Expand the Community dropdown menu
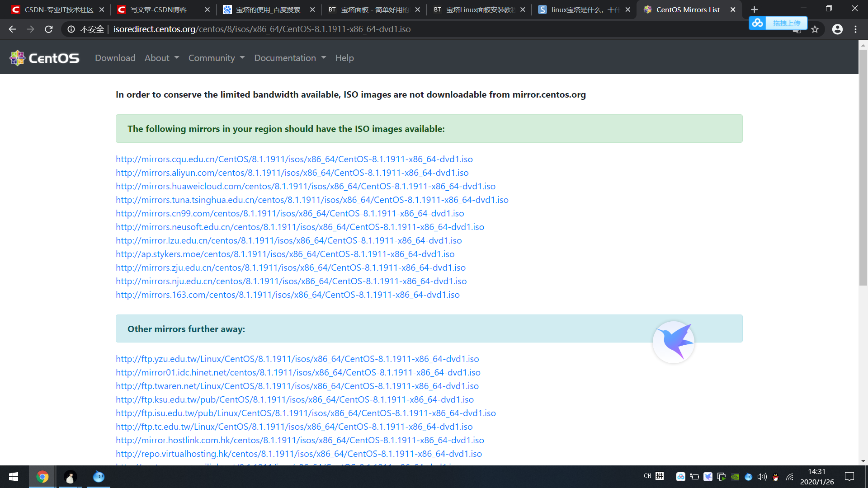868x488 pixels. (x=216, y=58)
